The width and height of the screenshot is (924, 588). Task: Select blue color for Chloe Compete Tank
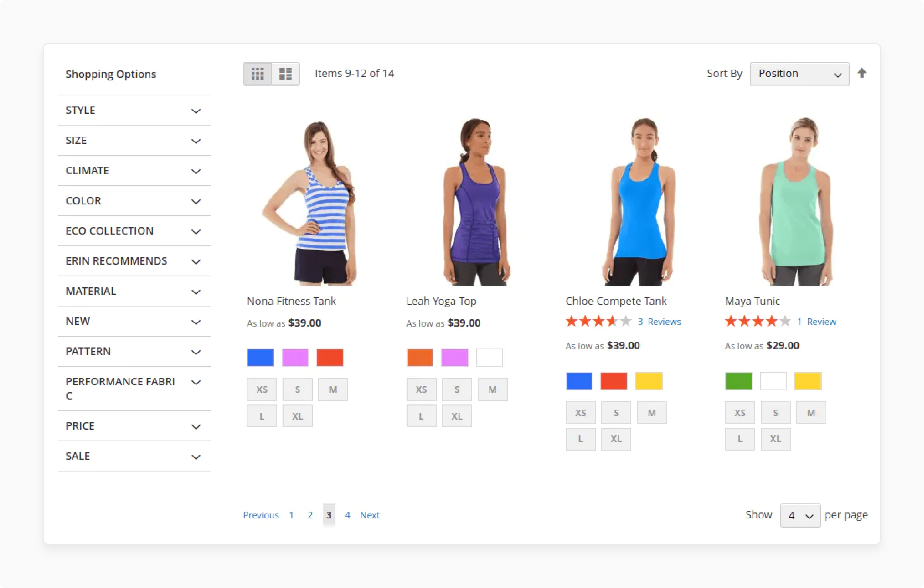tap(579, 381)
